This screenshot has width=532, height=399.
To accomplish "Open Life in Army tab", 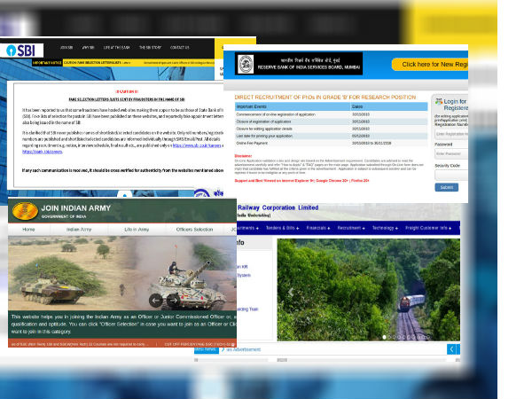I will 137,230.
